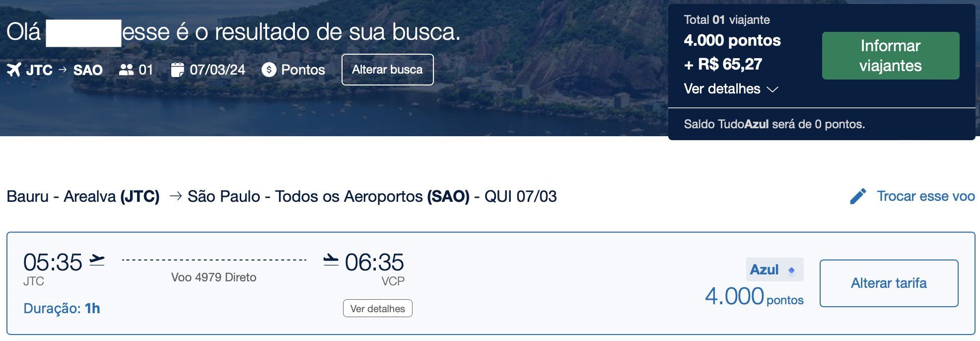Image resolution: width=980 pixels, height=341 pixels.
Task: Click Informar viajantes green button
Action: click(x=891, y=56)
